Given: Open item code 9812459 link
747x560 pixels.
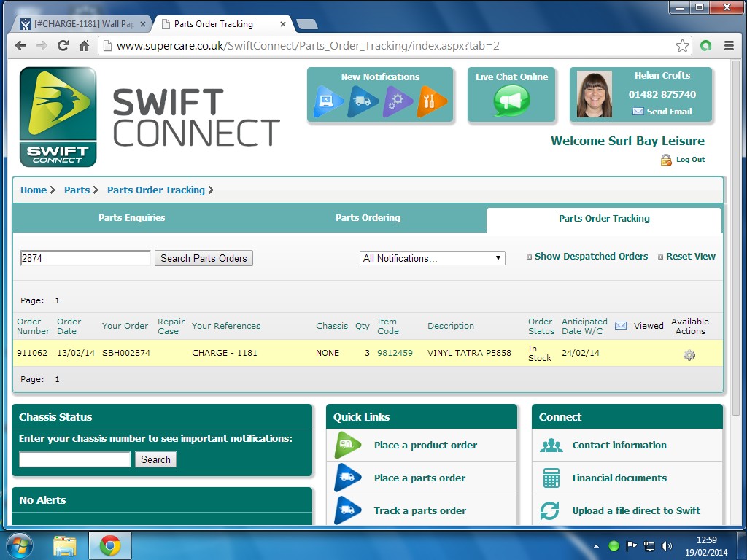Looking at the screenshot, I should pyautogui.click(x=395, y=353).
